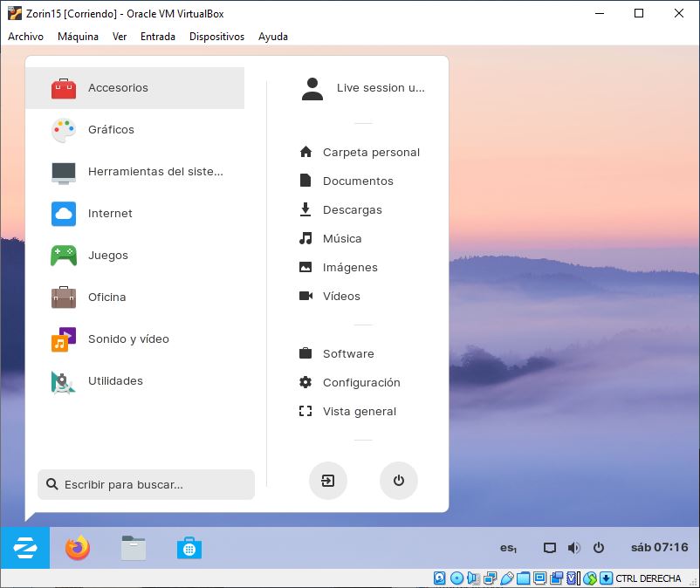Viewport: 700px width, 588px height.
Task: Click the network display tray icon
Action: point(549,548)
